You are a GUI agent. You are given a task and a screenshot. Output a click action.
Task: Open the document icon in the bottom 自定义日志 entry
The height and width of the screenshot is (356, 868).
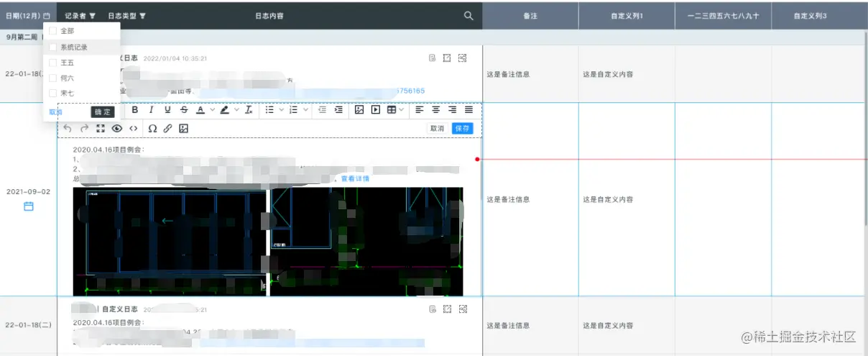click(x=433, y=309)
